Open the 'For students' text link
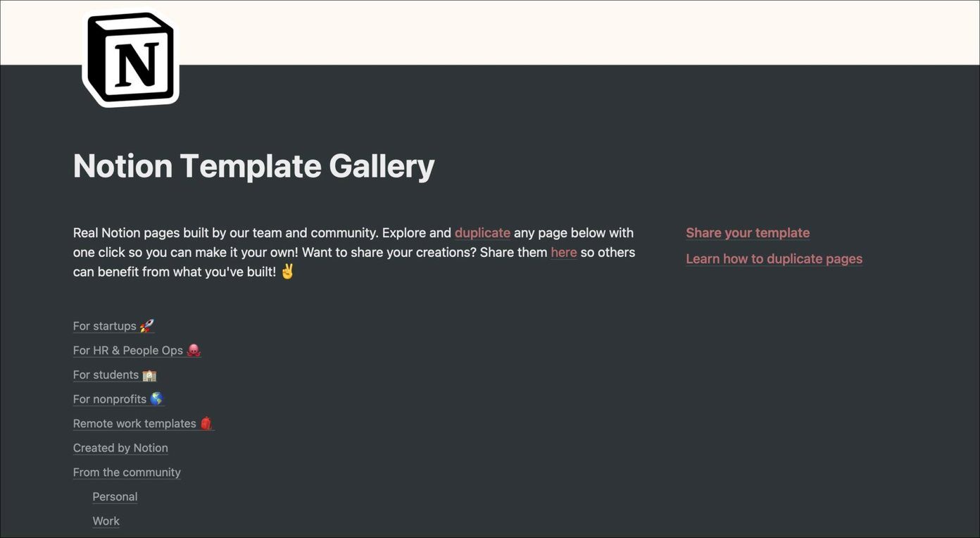This screenshot has width=980, height=538. click(x=106, y=375)
